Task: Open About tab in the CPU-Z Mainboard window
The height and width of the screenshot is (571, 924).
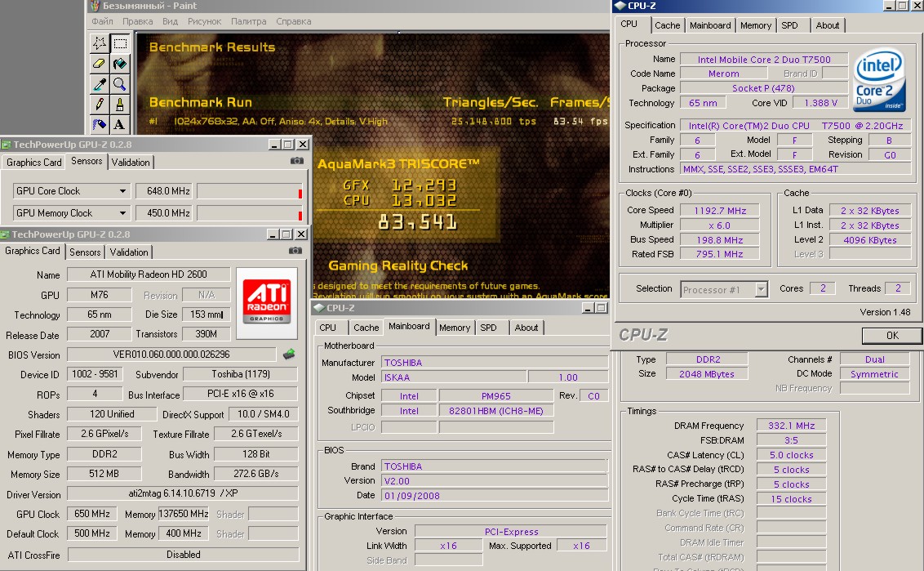Action: coord(526,328)
